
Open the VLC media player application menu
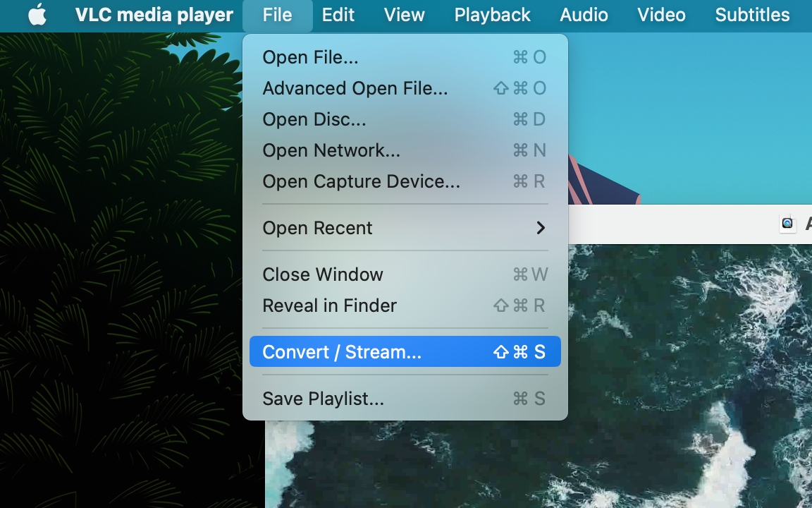click(x=154, y=15)
